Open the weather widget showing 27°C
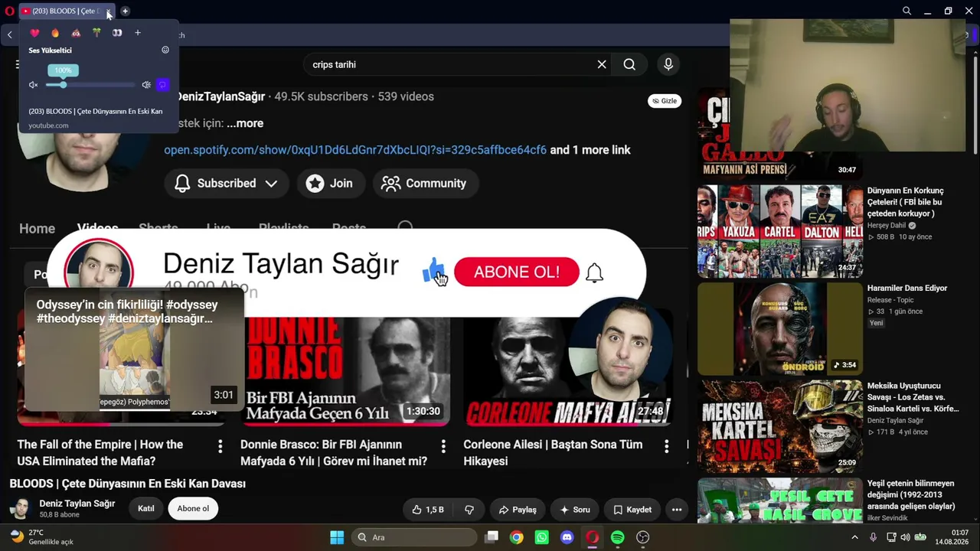Viewport: 980px width, 551px height. (x=42, y=537)
